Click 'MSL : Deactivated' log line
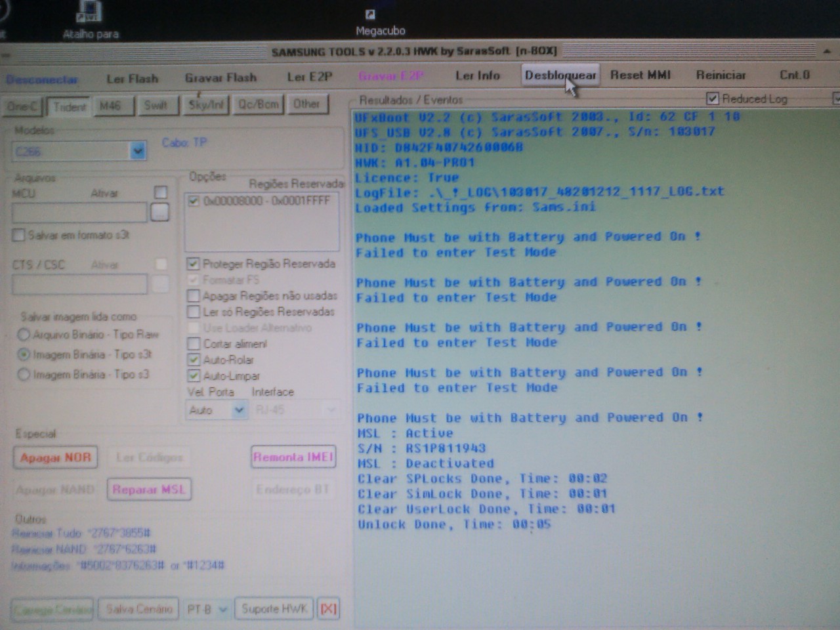The width and height of the screenshot is (840, 630). pos(425,463)
